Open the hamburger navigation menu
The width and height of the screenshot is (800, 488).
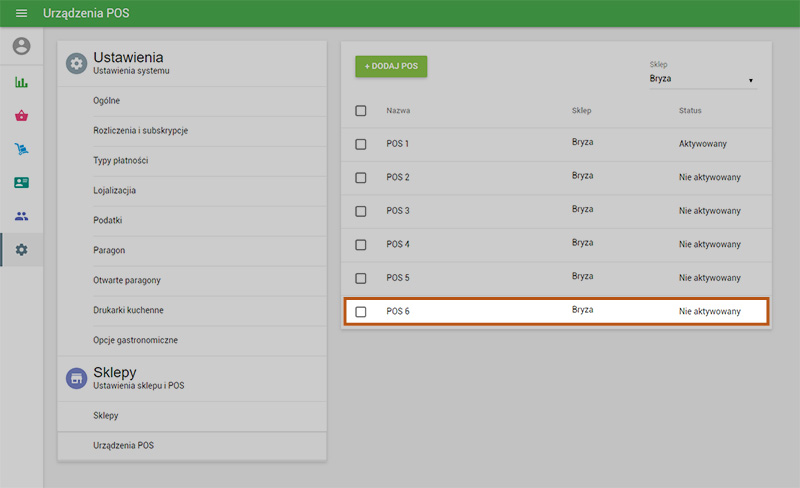click(x=21, y=14)
